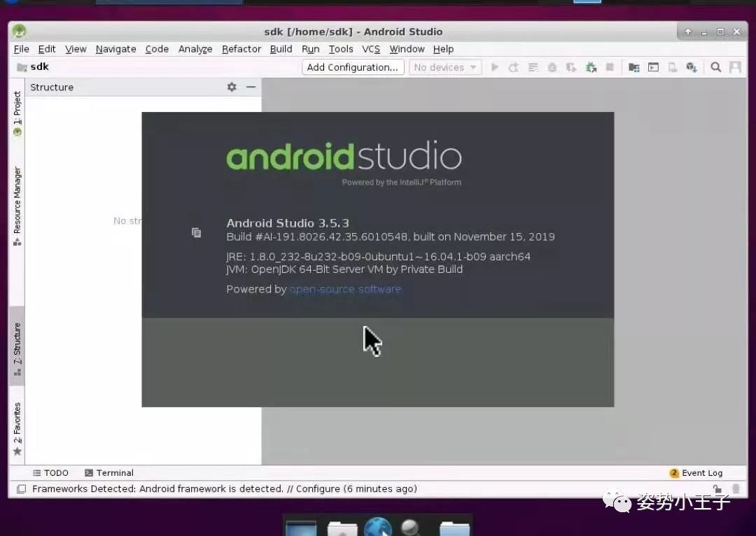Image resolution: width=756 pixels, height=536 pixels.
Task: Open the first folder icon in dock
Action: 342,529
